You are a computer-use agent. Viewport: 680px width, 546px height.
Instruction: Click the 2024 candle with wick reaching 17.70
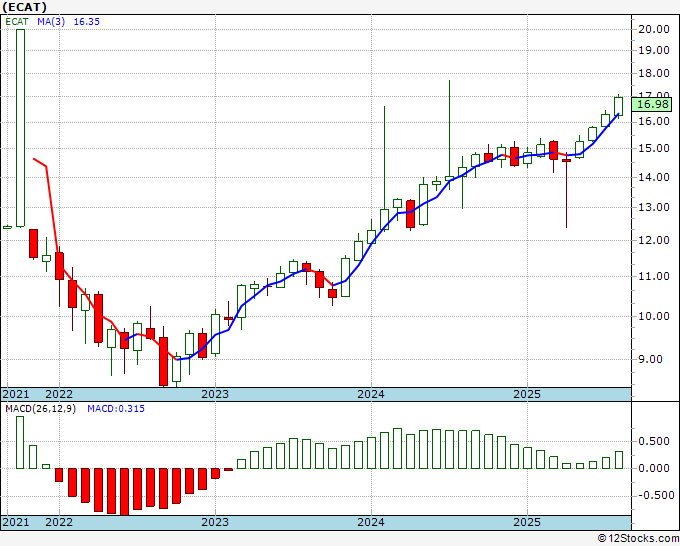pos(449,178)
